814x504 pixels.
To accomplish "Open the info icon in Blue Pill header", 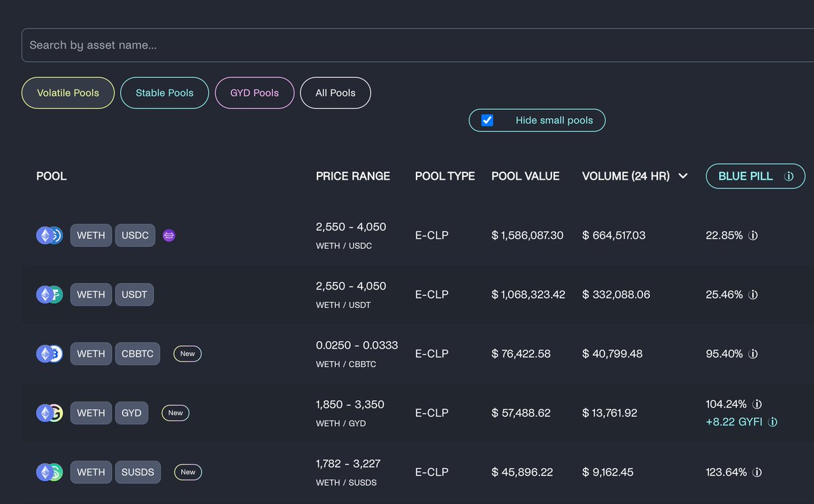I will (x=789, y=176).
